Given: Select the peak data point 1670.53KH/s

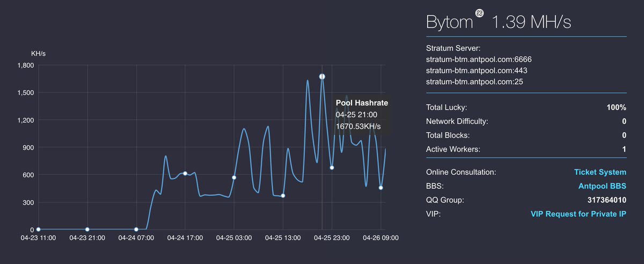Looking at the screenshot, I should tap(322, 77).
